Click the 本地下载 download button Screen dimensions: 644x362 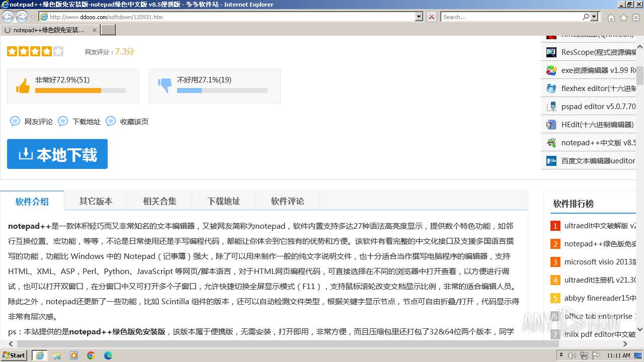click(57, 154)
